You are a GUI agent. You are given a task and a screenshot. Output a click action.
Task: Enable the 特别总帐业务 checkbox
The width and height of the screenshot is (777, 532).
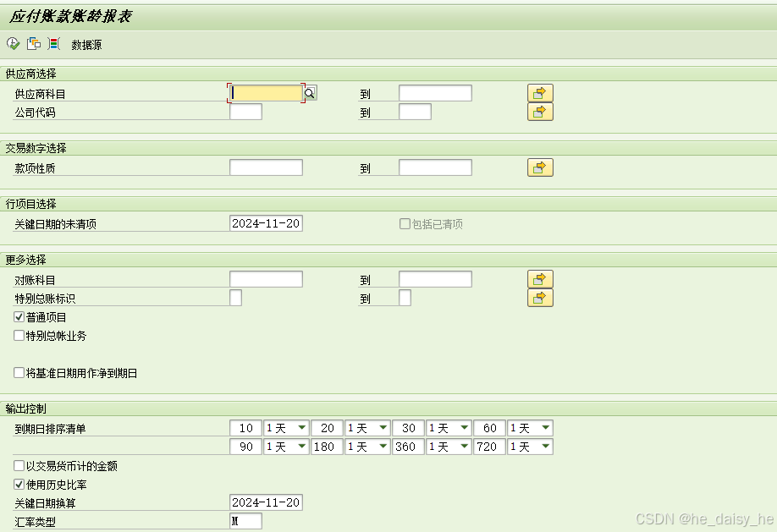[19, 335]
